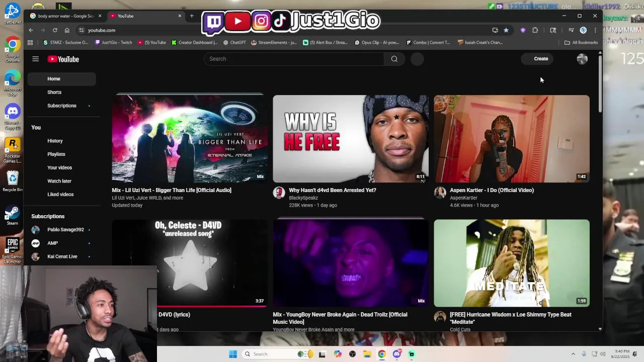
Task: Go back with the browser back arrow
Action: (x=31, y=30)
